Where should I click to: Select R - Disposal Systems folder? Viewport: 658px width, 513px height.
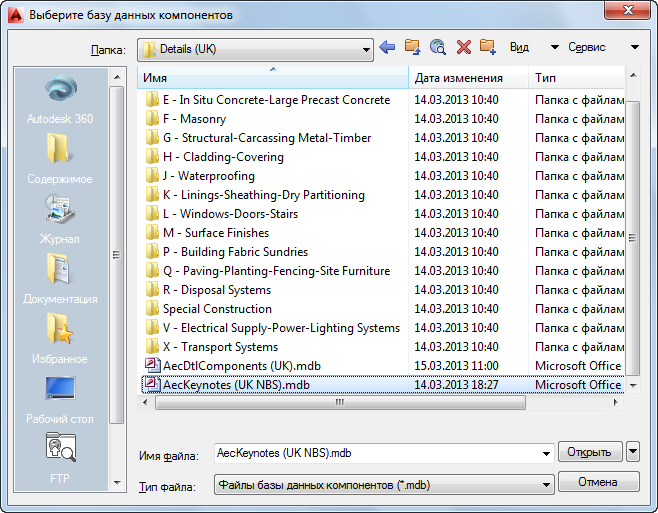pos(217,290)
